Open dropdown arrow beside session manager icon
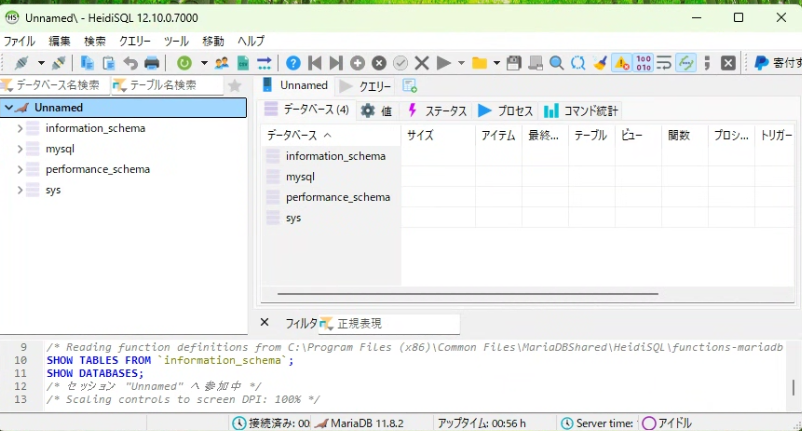Image resolution: width=802 pixels, height=431 pixels. tap(41, 63)
